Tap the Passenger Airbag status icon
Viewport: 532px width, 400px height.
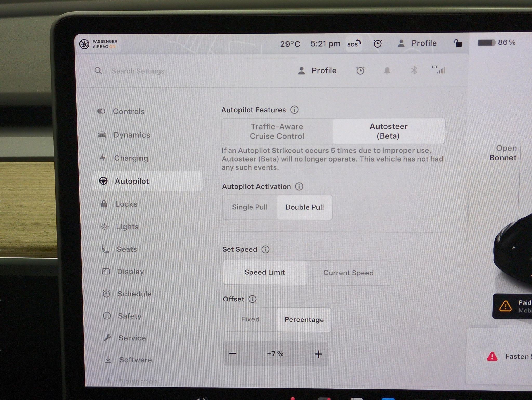84,44
